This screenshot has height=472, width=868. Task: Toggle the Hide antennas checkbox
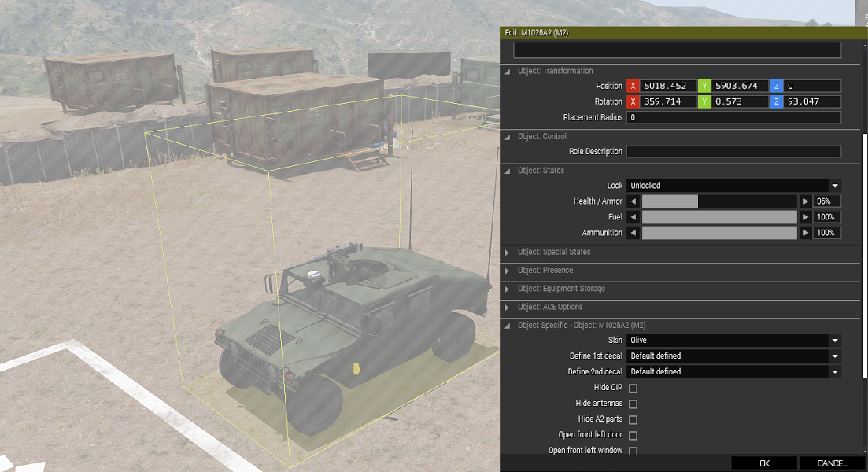(x=633, y=404)
